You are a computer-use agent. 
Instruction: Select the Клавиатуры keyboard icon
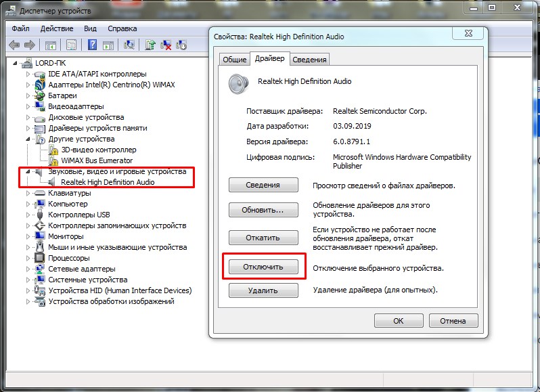click(40, 193)
